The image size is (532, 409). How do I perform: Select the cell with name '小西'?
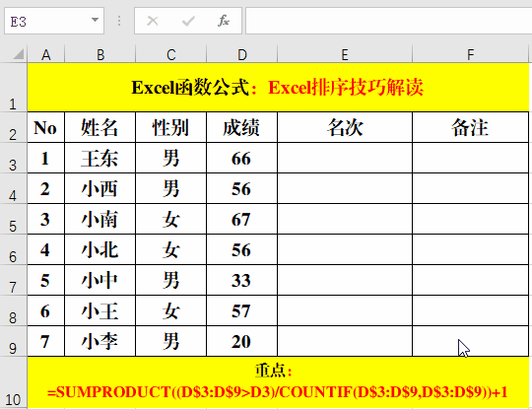[x=100, y=188]
